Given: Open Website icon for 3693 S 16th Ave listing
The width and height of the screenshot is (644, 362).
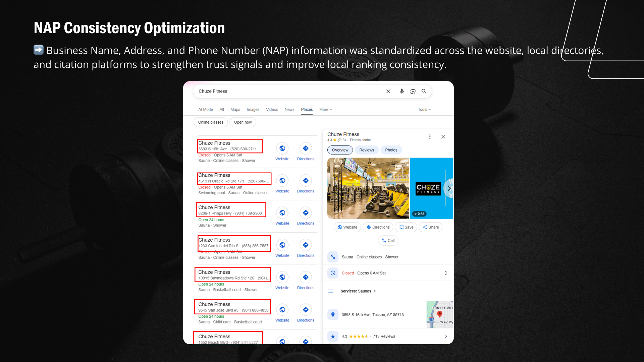Looking at the screenshot, I should tap(282, 148).
